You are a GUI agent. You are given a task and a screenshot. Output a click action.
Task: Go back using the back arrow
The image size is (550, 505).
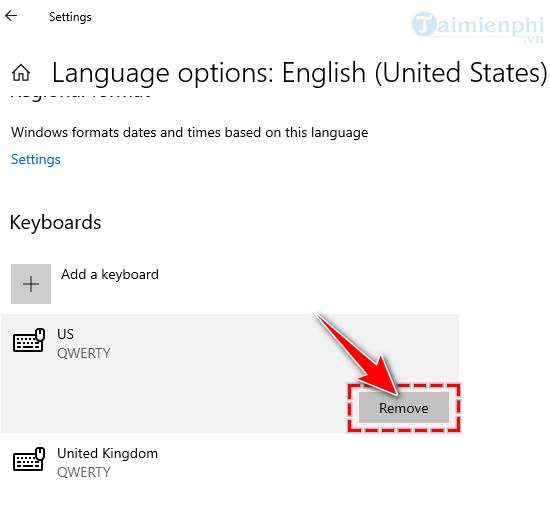[11, 16]
